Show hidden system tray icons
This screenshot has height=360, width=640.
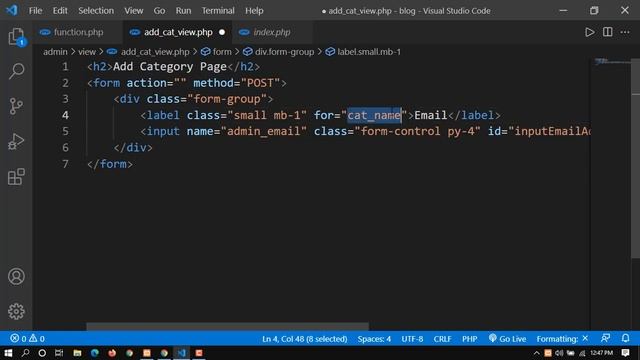[537, 353]
